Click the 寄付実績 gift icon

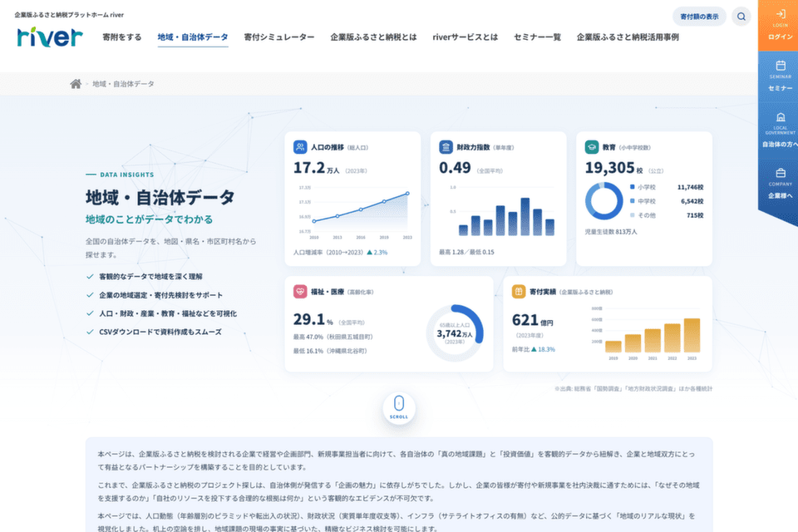pyautogui.click(x=519, y=292)
